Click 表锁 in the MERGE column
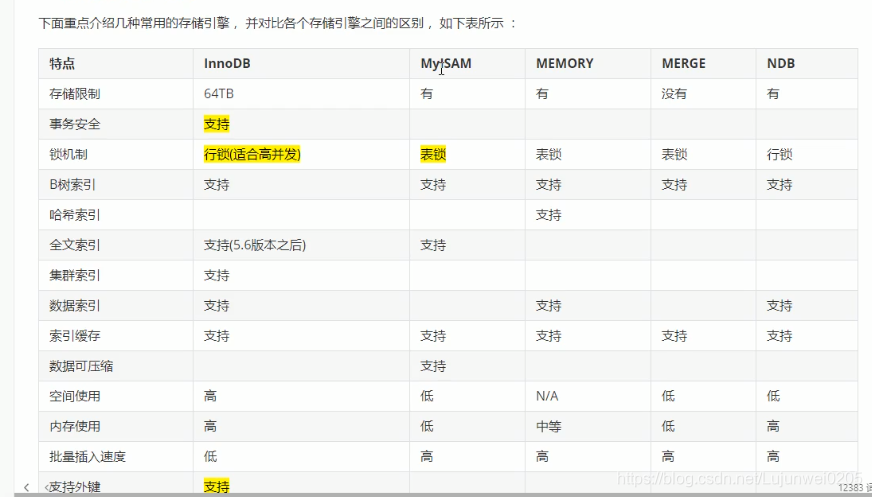The image size is (872, 497). click(674, 154)
